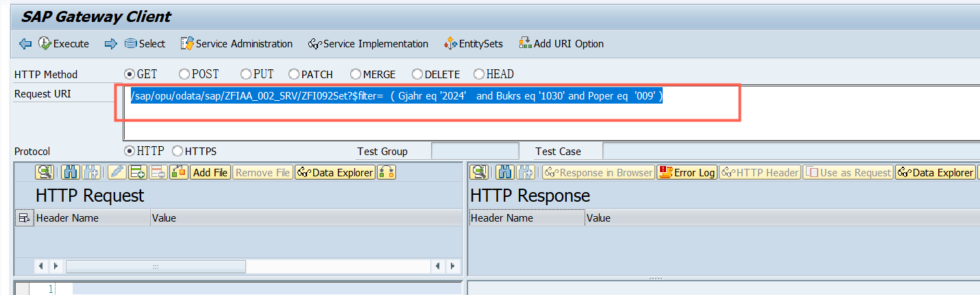This screenshot has height=295, width=980.
Task: Select the PATCH HTTP method
Action: pos(293,74)
